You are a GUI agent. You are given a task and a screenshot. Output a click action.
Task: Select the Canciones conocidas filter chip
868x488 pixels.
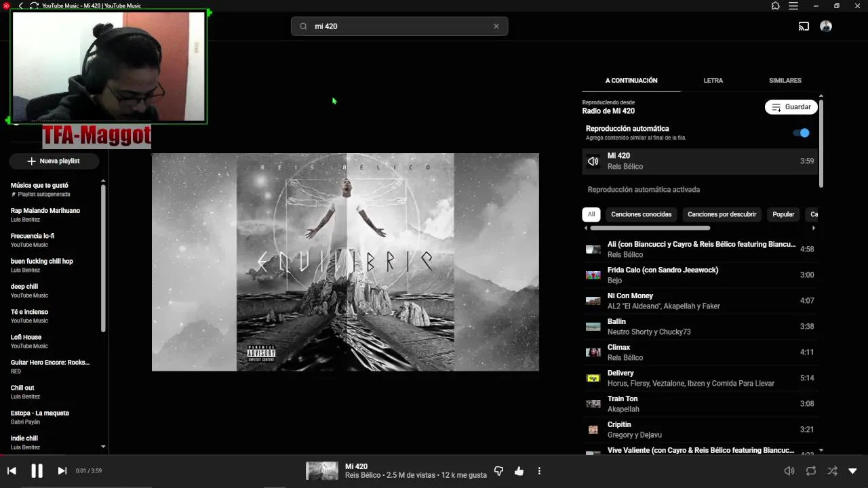(x=642, y=214)
